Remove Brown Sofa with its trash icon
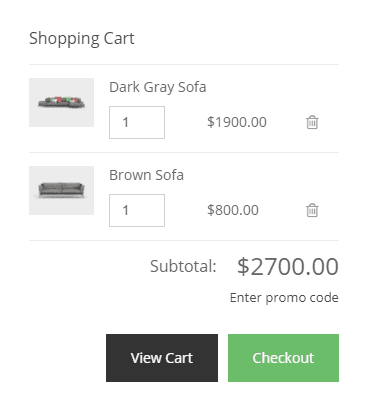 coord(312,210)
